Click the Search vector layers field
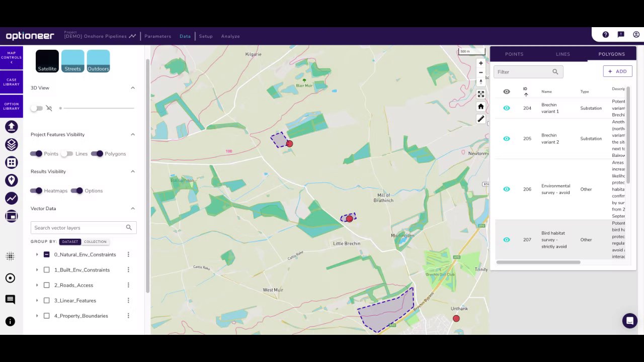The width and height of the screenshot is (644, 362). click(84, 228)
